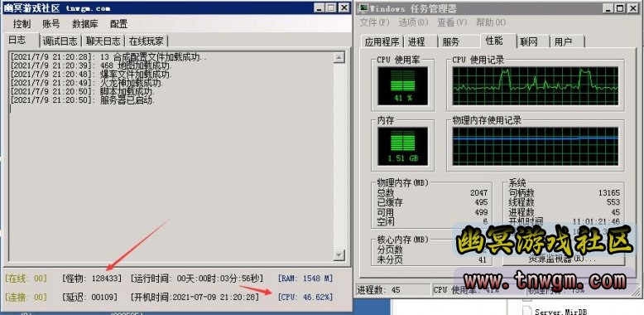The width and height of the screenshot is (644, 315).
Task: Open Task Manager 文件(F) menu
Action: pyautogui.click(x=374, y=22)
